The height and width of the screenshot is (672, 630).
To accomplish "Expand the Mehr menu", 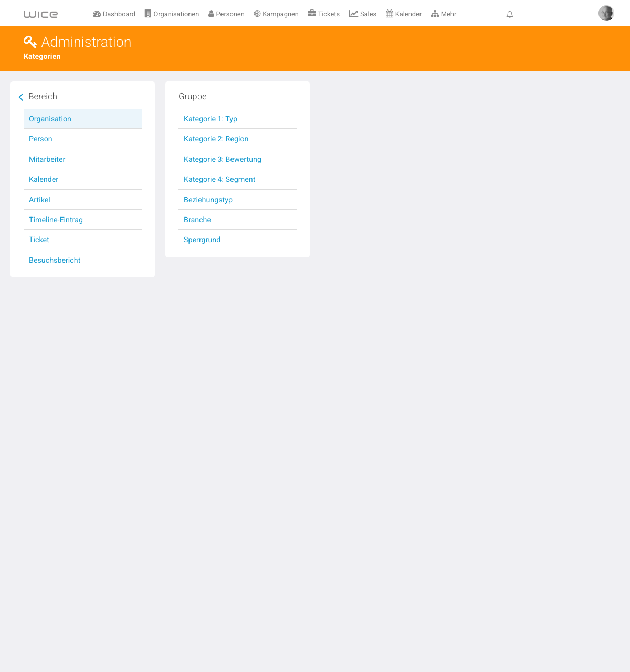I will point(444,14).
